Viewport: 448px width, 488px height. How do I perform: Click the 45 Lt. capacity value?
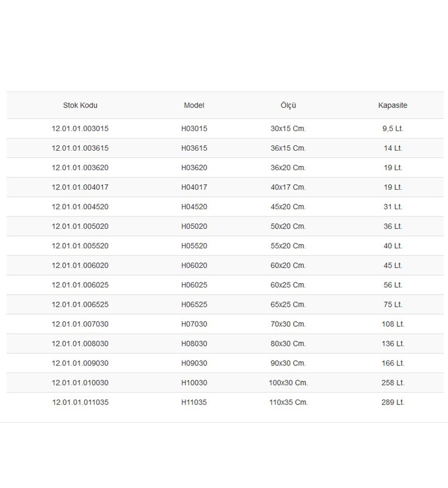point(393,265)
